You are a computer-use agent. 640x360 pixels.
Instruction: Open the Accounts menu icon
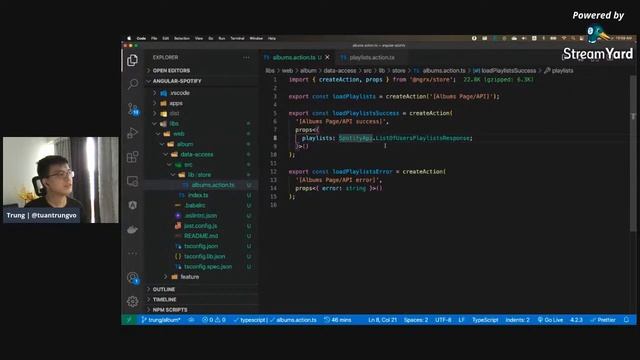coord(133,278)
